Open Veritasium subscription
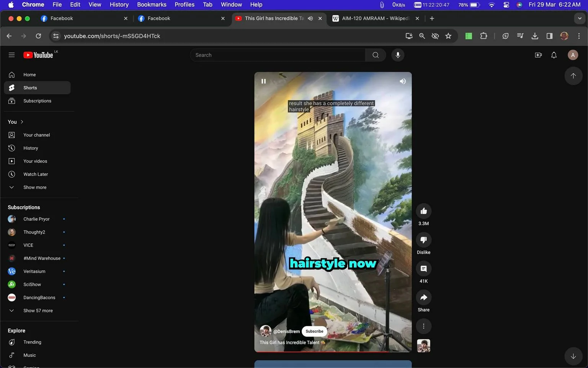The height and width of the screenshot is (368, 588). click(37, 271)
